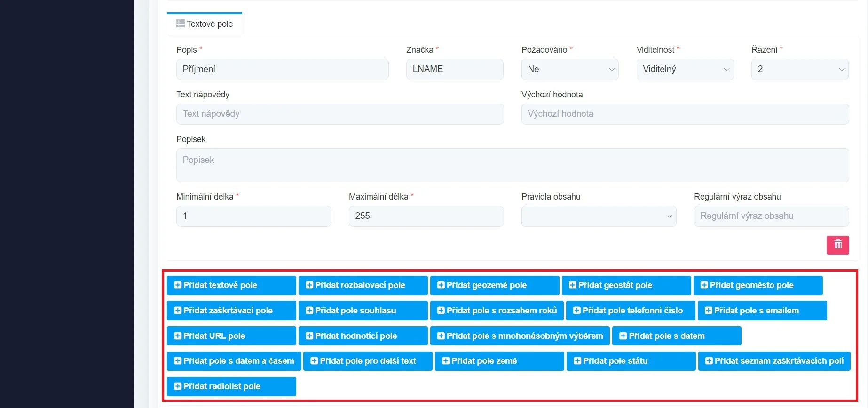The image size is (868, 408).
Task: Click the Regulární výraz obsahu field
Action: 771,216
